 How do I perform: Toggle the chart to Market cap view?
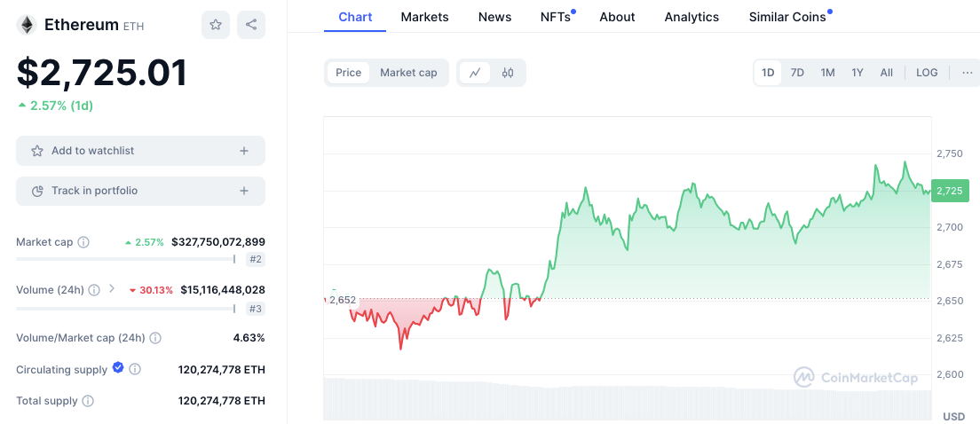pos(408,73)
